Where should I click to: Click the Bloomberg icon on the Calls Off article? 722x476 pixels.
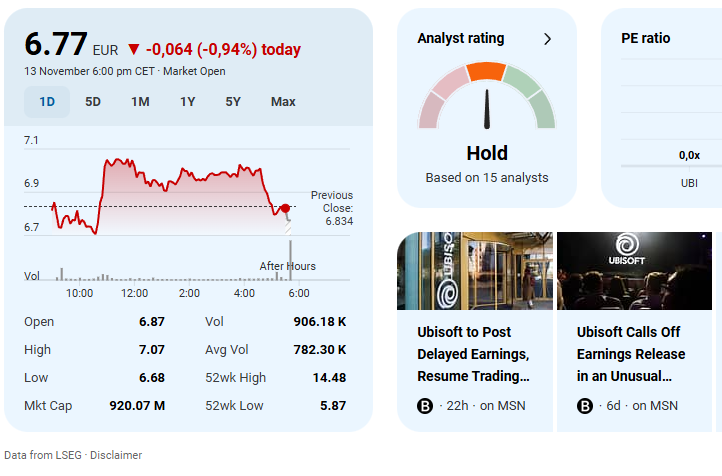pos(585,405)
